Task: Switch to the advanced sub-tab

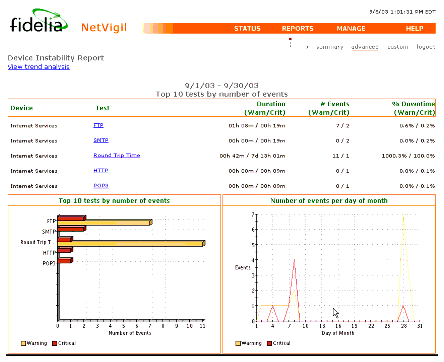Action: (x=365, y=47)
